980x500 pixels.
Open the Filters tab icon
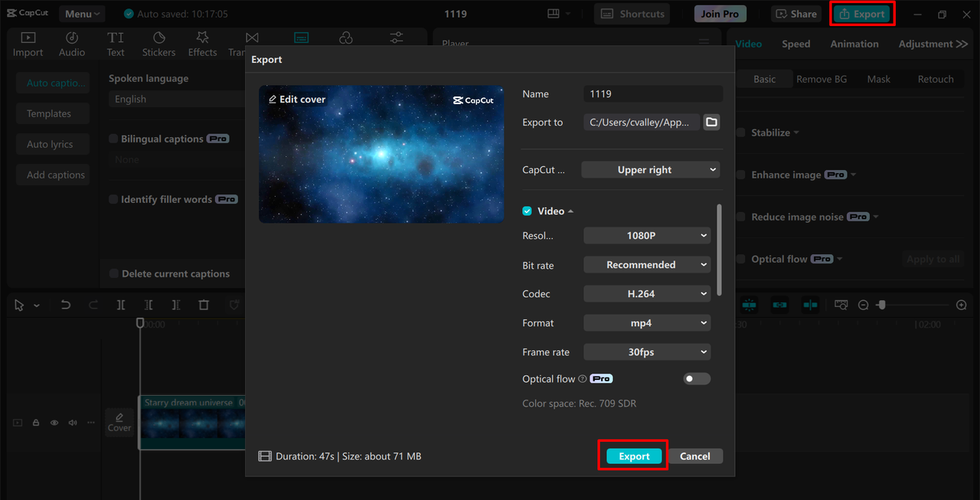(346, 38)
